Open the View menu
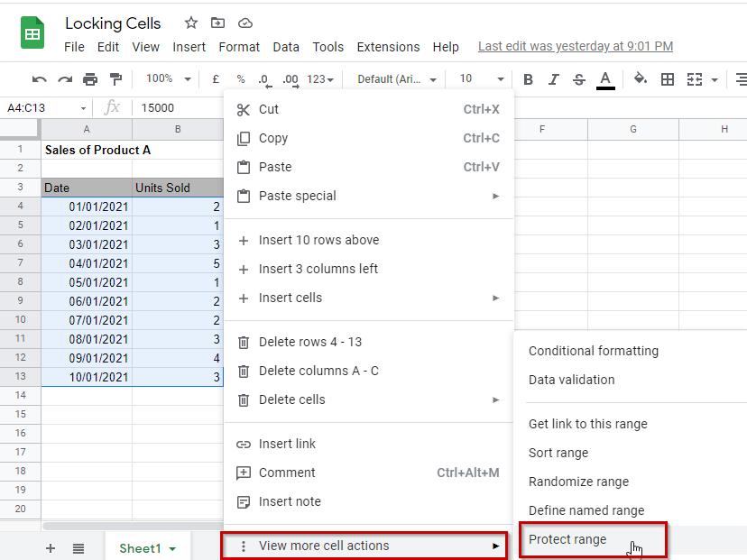The width and height of the screenshot is (747, 560). (x=146, y=47)
